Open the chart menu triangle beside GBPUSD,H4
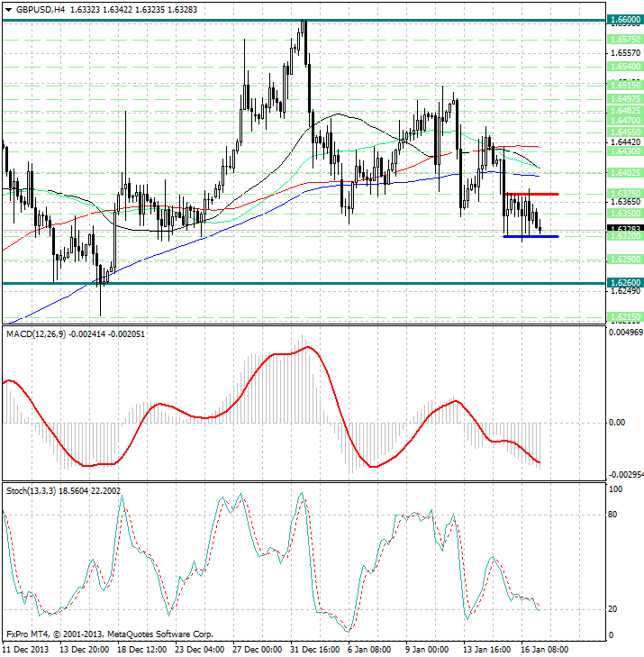Image resolution: width=644 pixels, height=657 pixels. 8,10
